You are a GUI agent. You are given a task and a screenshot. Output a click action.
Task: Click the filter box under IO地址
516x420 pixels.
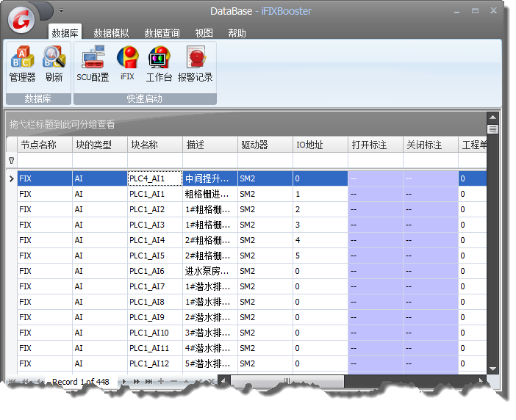320,160
